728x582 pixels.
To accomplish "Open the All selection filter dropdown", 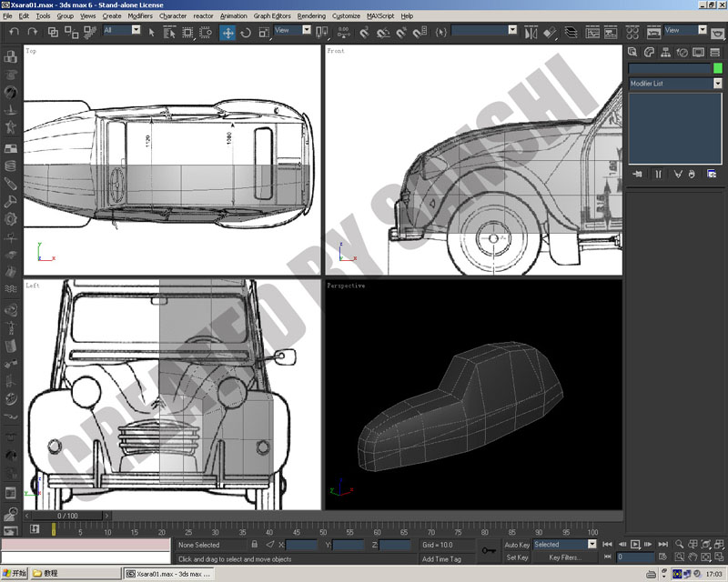I will pos(122,30).
